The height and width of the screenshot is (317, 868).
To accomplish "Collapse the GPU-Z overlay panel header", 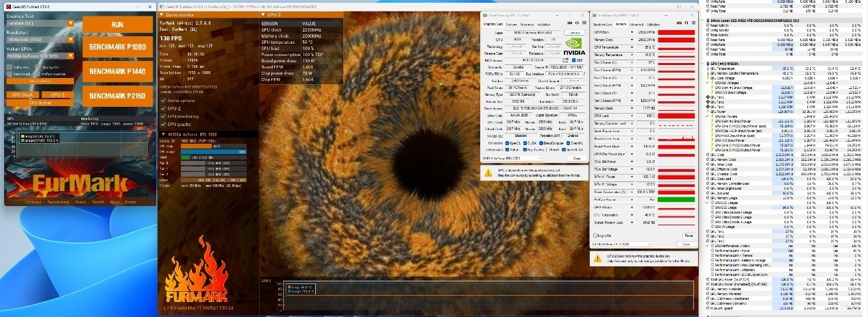I will pyautogui.click(x=264, y=14).
